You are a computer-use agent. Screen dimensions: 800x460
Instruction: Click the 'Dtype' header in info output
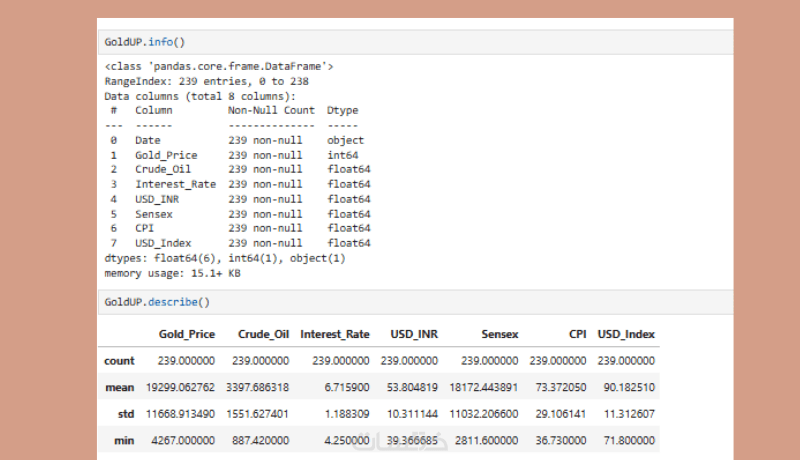[342, 110]
